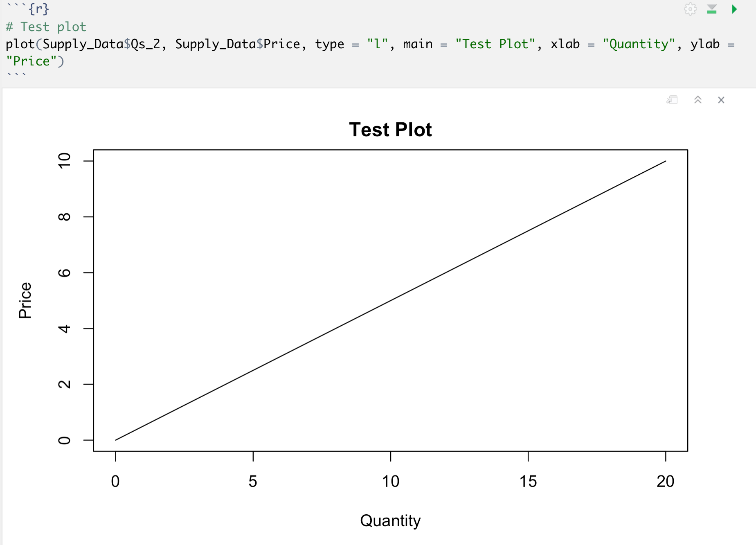Place cursor on the {r} chunk header
The height and width of the screenshot is (545, 756).
(38, 9)
